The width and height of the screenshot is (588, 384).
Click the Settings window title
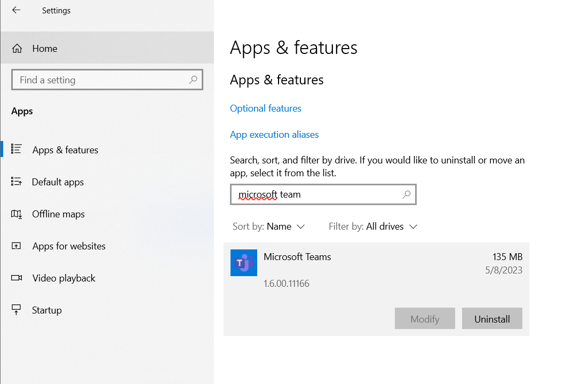click(56, 11)
